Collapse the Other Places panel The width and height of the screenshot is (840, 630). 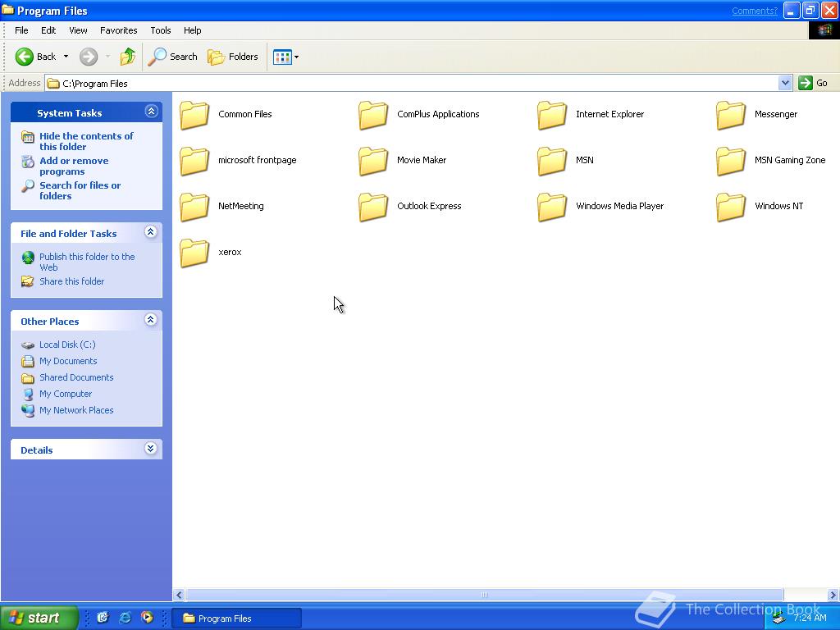click(151, 320)
